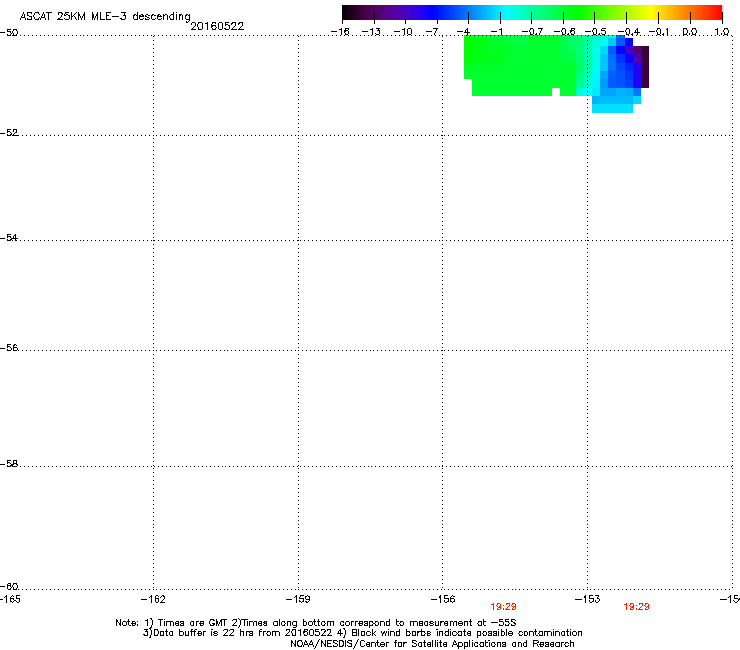Click the '-159' longitude axis label

(x=298, y=599)
